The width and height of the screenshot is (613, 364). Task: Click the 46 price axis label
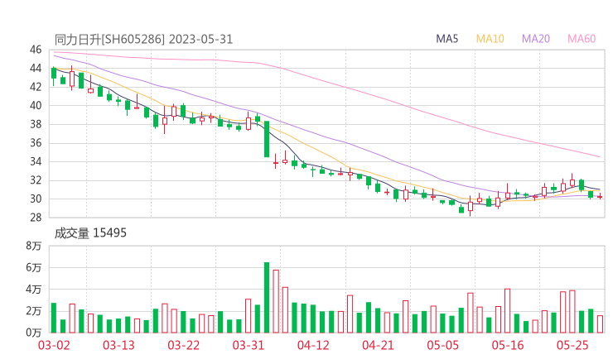point(36,50)
